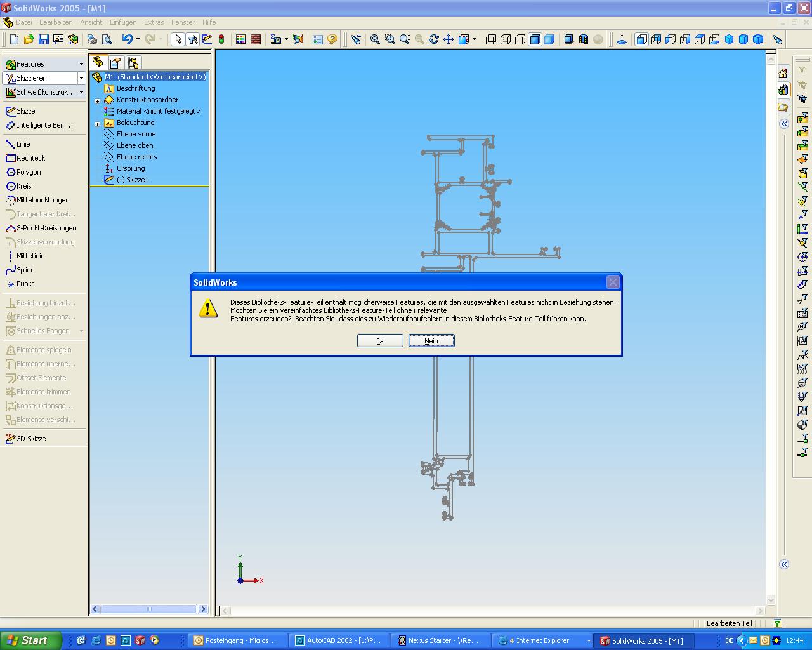Switch to AutoCAD 2002 taskbar window
This screenshot has height=650, width=812.
339,641
